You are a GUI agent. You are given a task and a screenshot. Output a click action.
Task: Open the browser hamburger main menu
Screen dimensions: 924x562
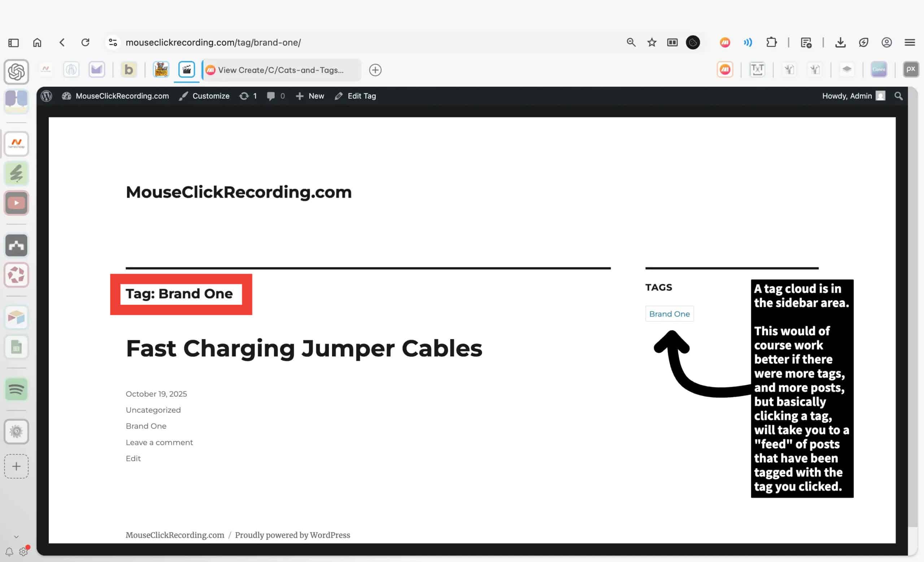point(910,42)
